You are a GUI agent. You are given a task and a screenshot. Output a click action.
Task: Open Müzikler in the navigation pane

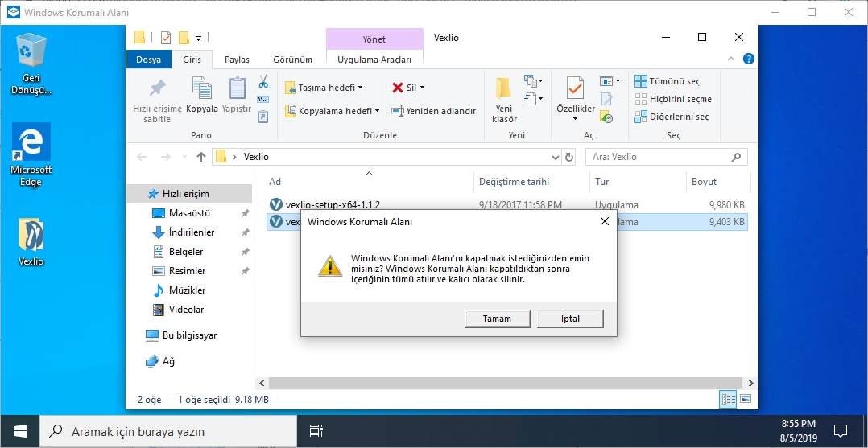point(188,290)
